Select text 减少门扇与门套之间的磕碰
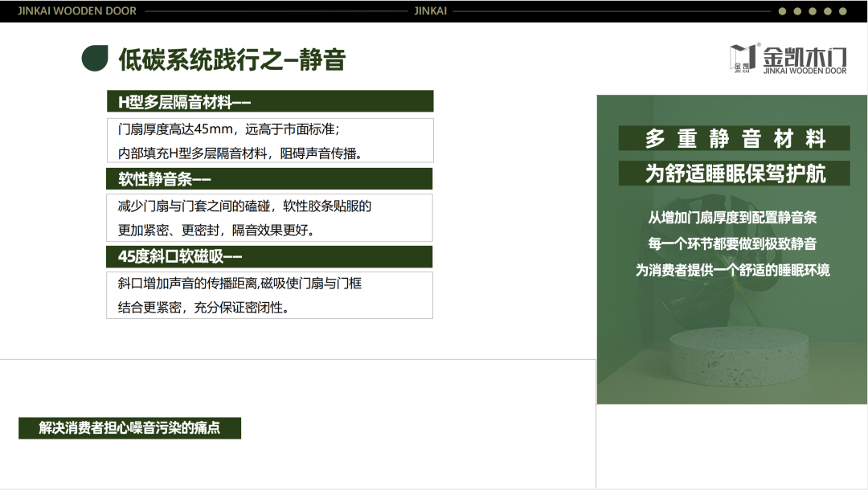Screen dimensions: 868x490 pyautogui.click(x=194, y=206)
